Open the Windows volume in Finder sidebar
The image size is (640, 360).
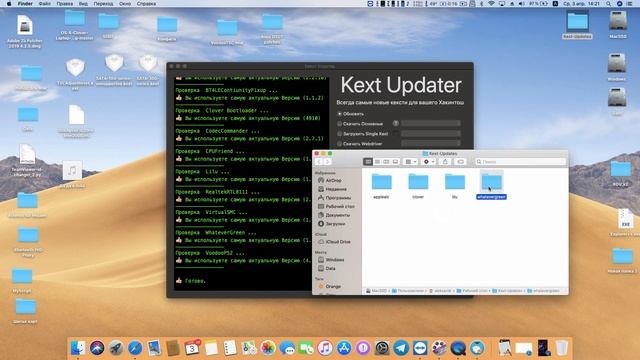[335, 260]
